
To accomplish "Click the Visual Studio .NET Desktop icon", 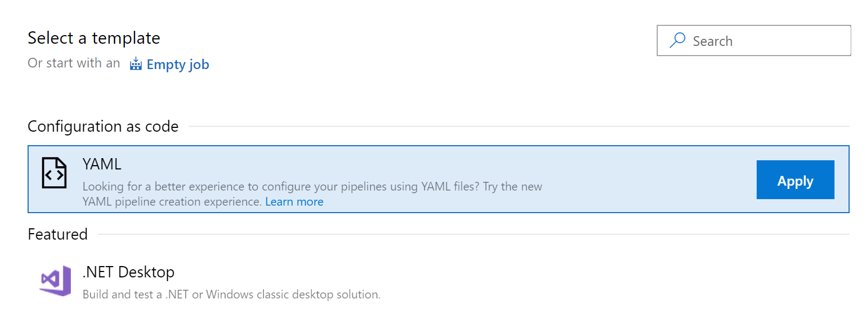I will point(55,281).
